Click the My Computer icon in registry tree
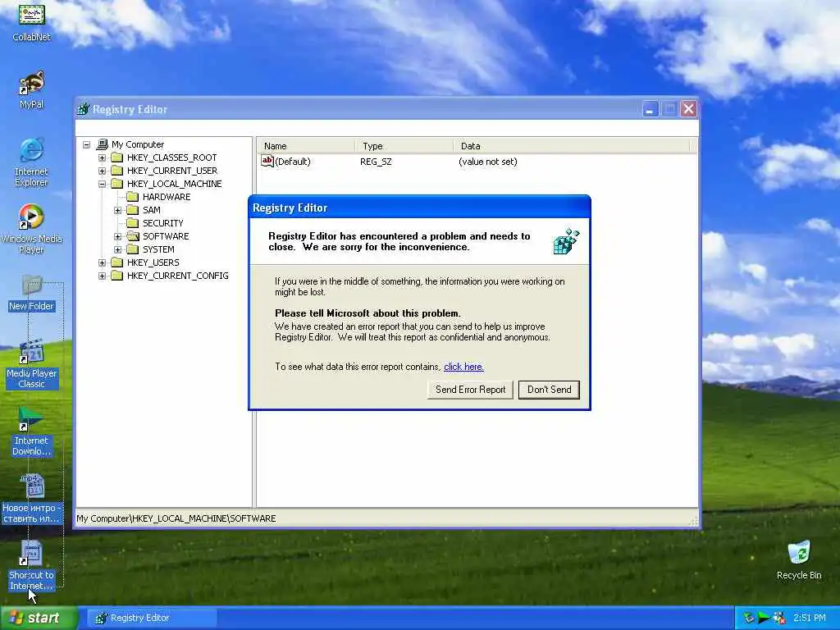 pos(103,144)
